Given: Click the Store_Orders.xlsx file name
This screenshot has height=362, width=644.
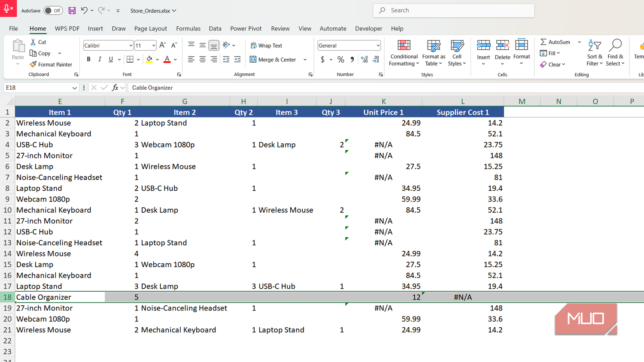Looking at the screenshot, I should coord(150,11).
